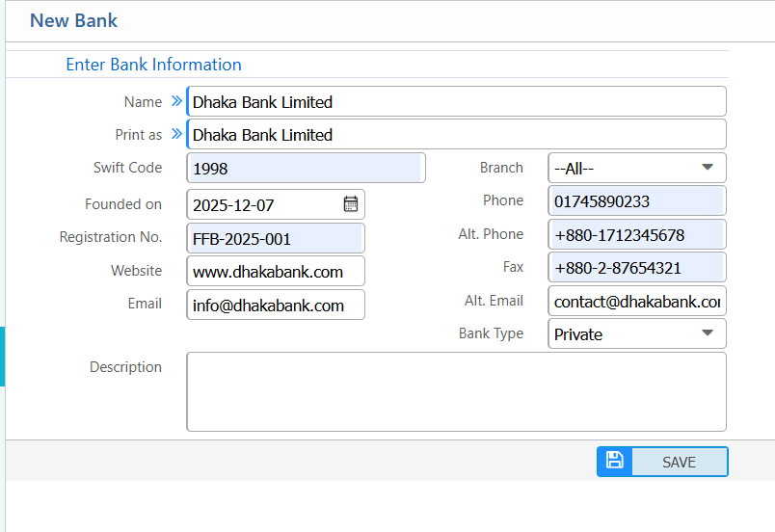Edit the Registration No. field
The width and height of the screenshot is (775, 532).
pyautogui.click(x=275, y=239)
